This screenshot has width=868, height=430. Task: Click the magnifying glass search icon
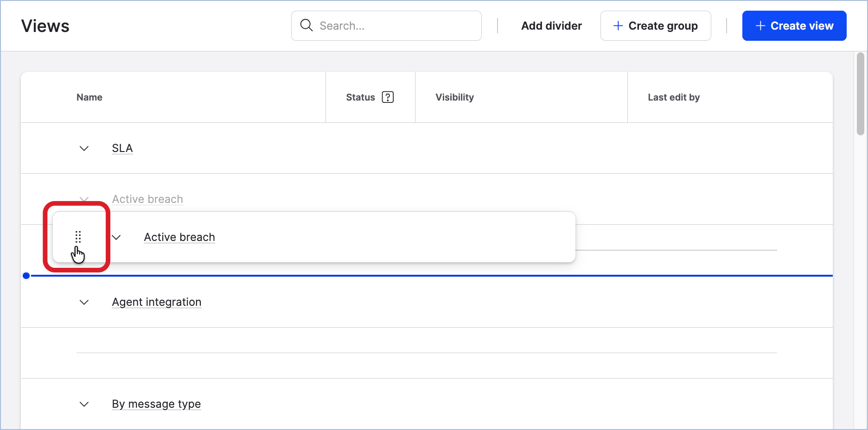coord(306,25)
